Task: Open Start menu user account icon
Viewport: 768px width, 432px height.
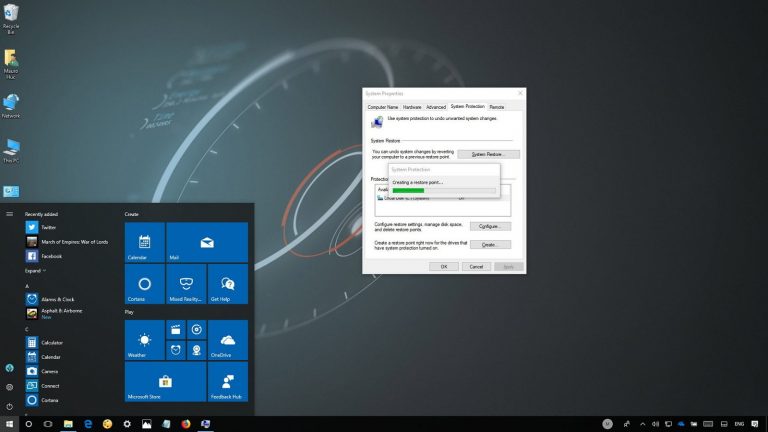Action: coord(9,368)
